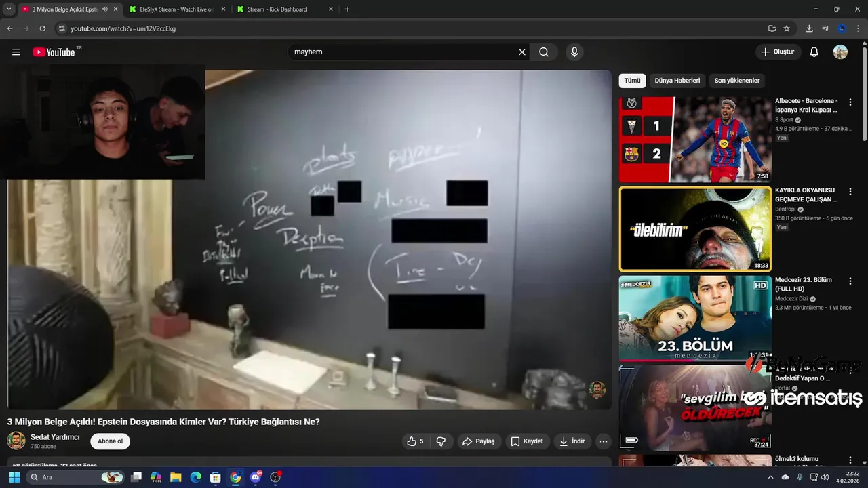Open the Chrome three-dot menu

859,28
